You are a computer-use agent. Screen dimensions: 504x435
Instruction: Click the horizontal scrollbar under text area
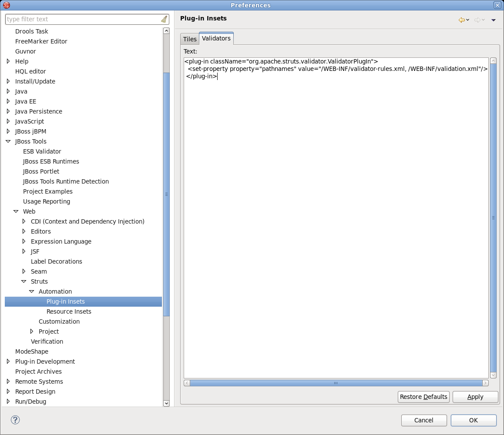click(336, 383)
